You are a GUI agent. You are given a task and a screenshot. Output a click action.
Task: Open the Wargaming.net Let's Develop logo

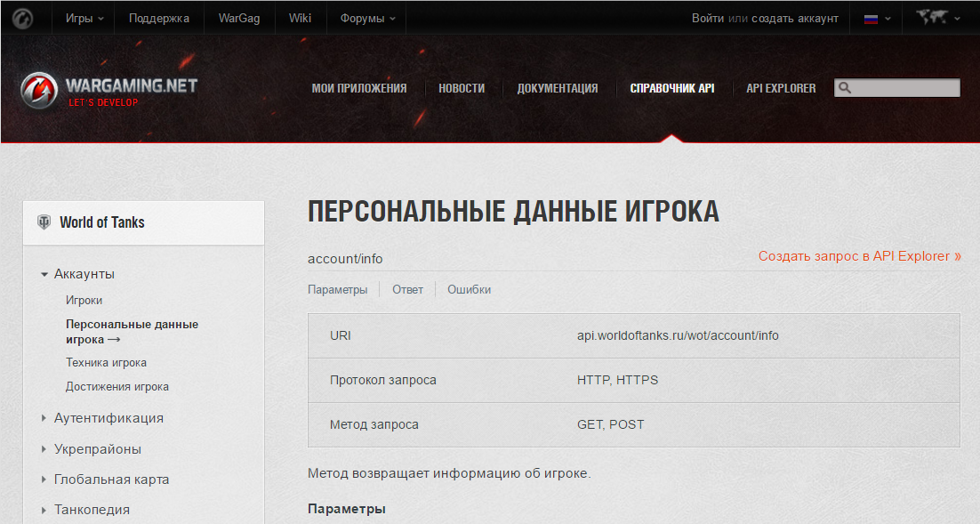(108, 92)
